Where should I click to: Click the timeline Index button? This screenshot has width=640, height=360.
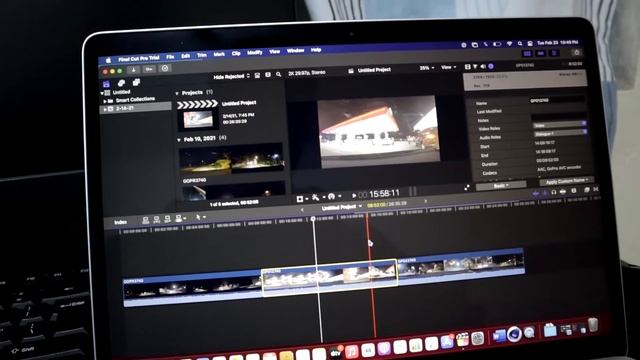(x=120, y=222)
